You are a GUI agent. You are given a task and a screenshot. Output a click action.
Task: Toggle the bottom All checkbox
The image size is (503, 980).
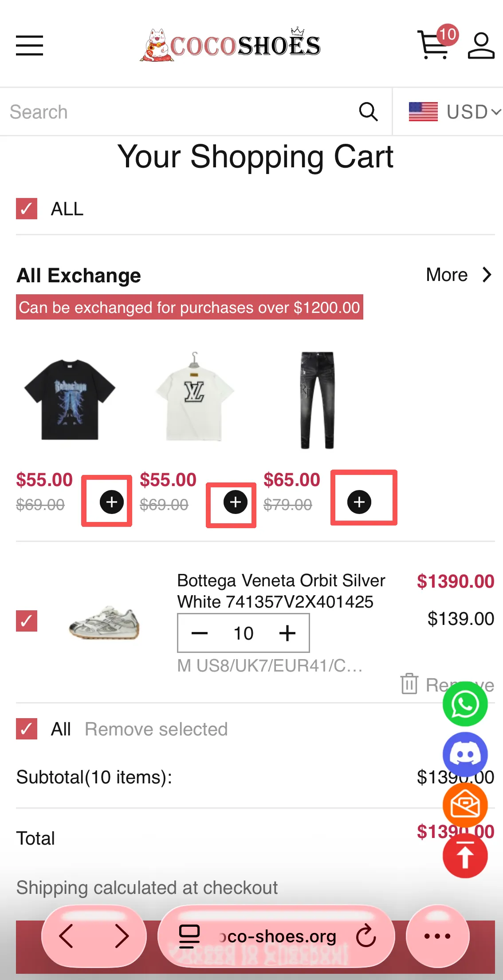[27, 729]
